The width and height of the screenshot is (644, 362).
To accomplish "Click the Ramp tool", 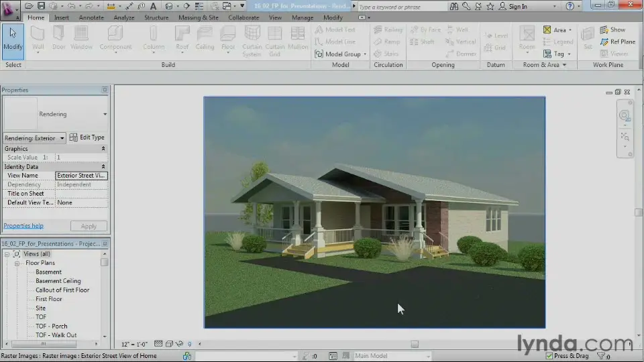I will 386,42.
